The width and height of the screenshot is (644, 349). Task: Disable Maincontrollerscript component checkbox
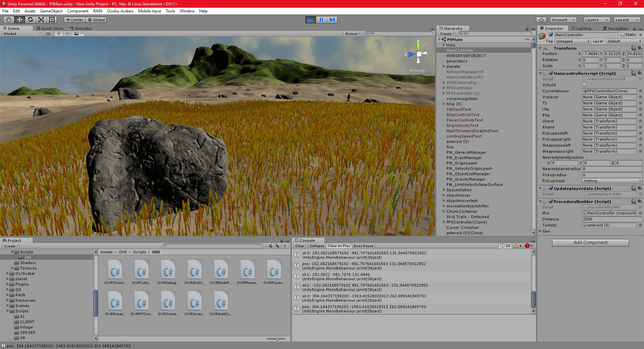tap(551, 73)
